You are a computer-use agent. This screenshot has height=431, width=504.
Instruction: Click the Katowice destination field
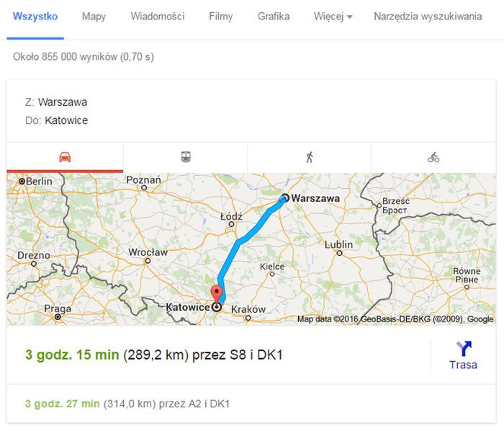point(57,120)
